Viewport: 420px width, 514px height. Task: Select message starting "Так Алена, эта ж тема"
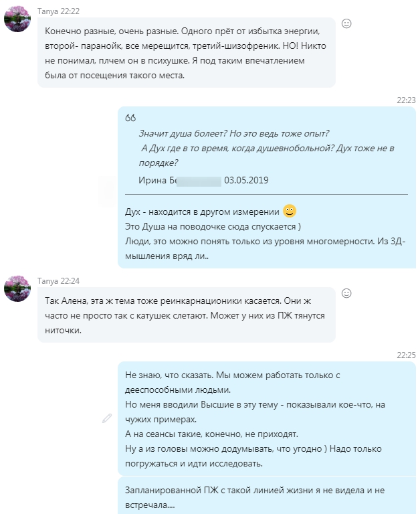(x=187, y=315)
